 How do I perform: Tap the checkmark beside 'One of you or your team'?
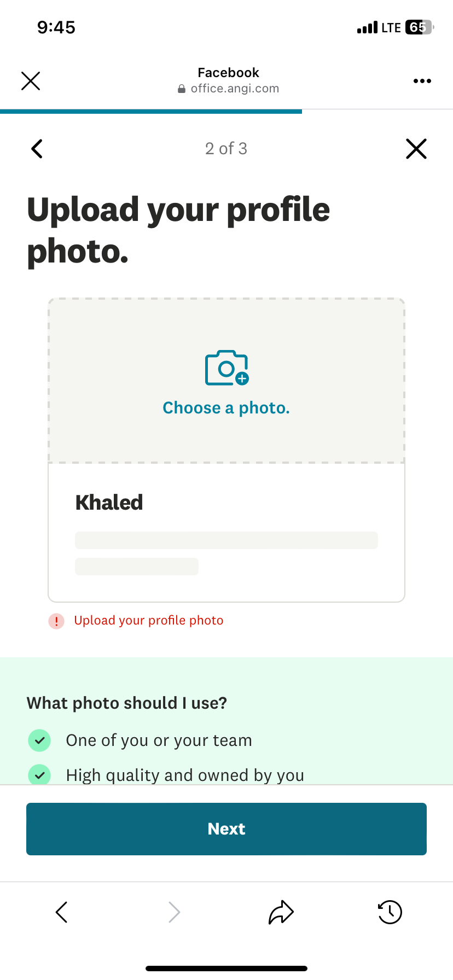pos(39,740)
